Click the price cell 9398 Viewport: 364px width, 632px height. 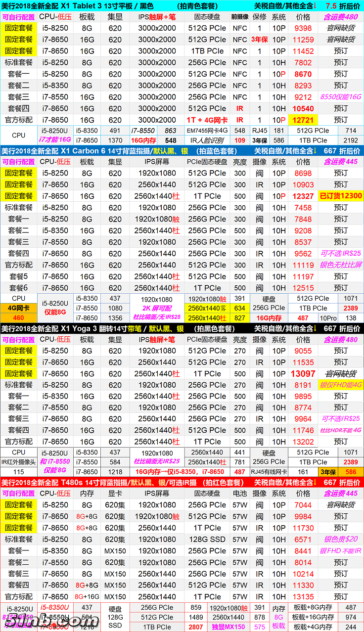coord(303,28)
